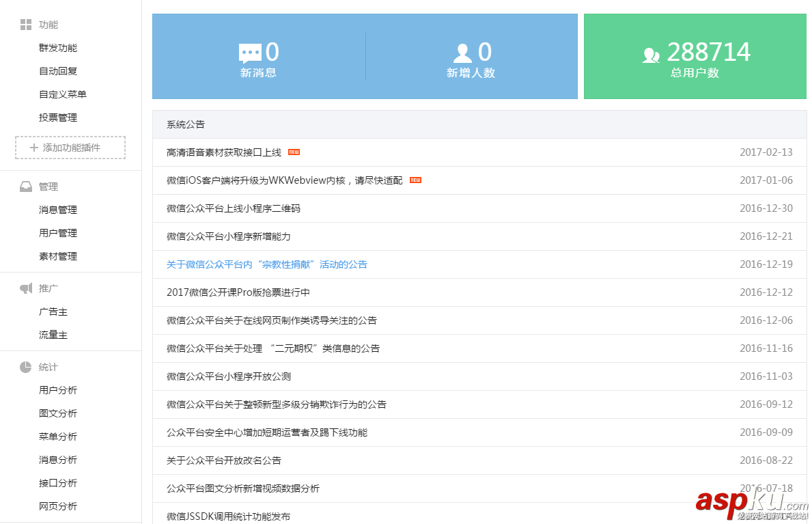Viewport: 812px width, 524px height.
Task: Click the 新增人数 label
Action: 471,73
